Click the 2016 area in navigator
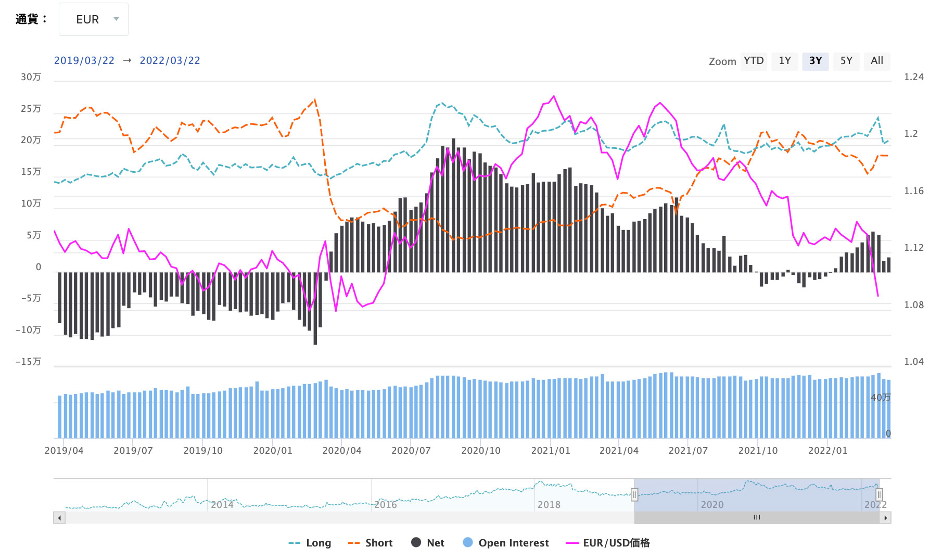 coord(386,504)
